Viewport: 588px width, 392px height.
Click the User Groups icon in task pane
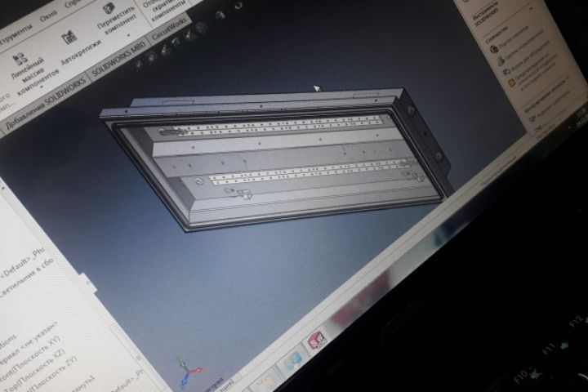[501, 61]
